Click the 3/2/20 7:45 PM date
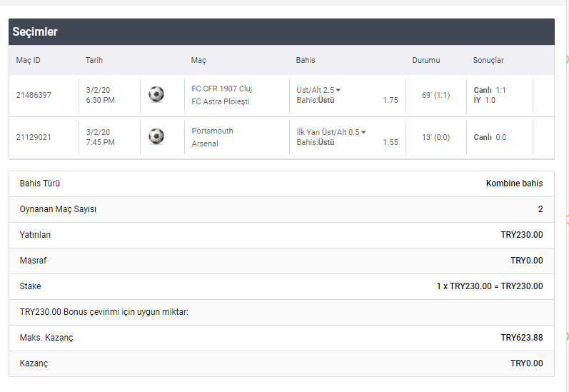The width and height of the screenshot is (569, 392). (100, 137)
